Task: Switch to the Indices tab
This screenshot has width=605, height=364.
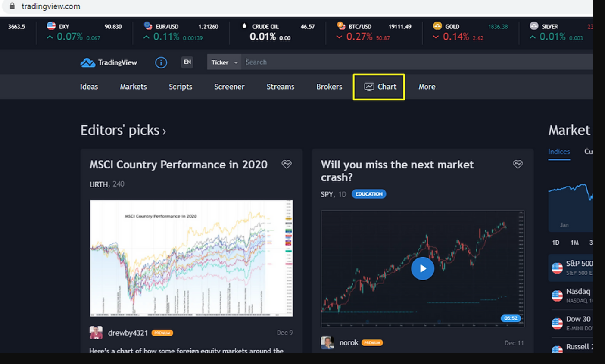Action: [x=558, y=152]
